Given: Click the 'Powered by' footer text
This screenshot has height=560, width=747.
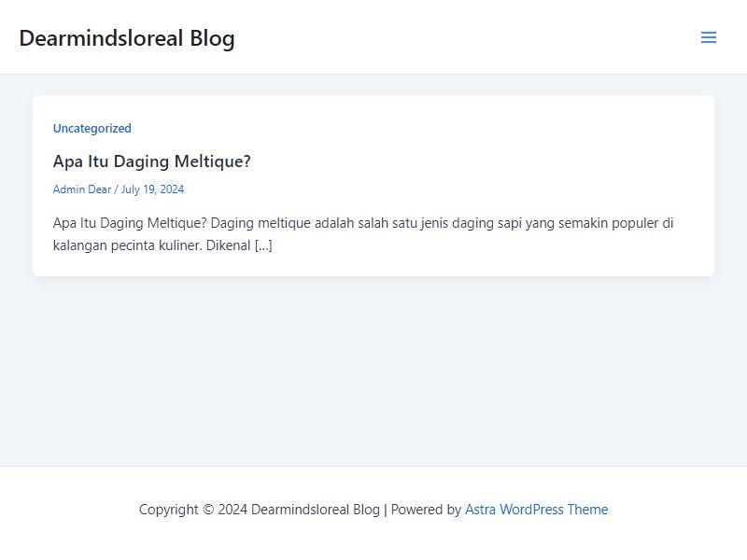Looking at the screenshot, I should coord(426,509).
